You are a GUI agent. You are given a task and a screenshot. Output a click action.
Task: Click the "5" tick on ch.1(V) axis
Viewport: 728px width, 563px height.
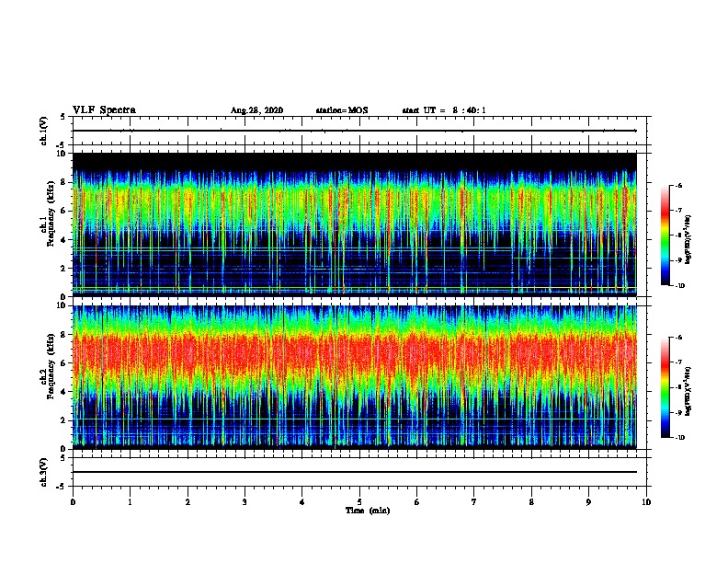pos(63,117)
